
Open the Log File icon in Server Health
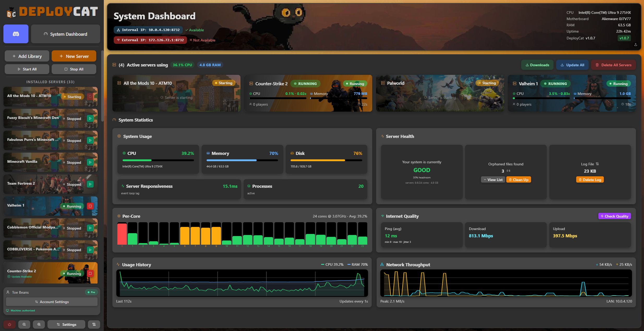(597, 164)
